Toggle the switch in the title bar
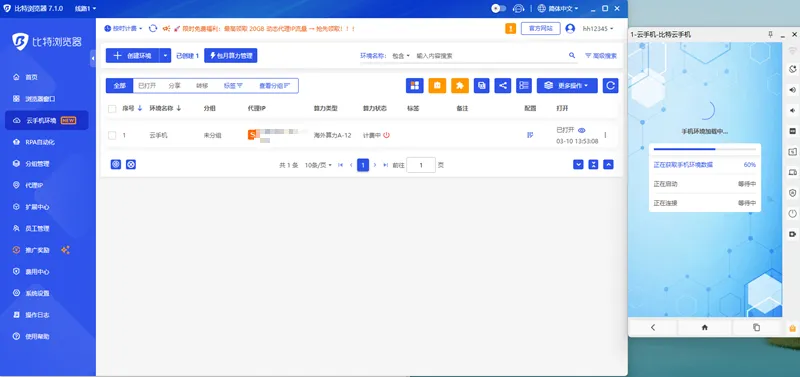The height and width of the screenshot is (377, 800). pyautogui.click(x=498, y=9)
